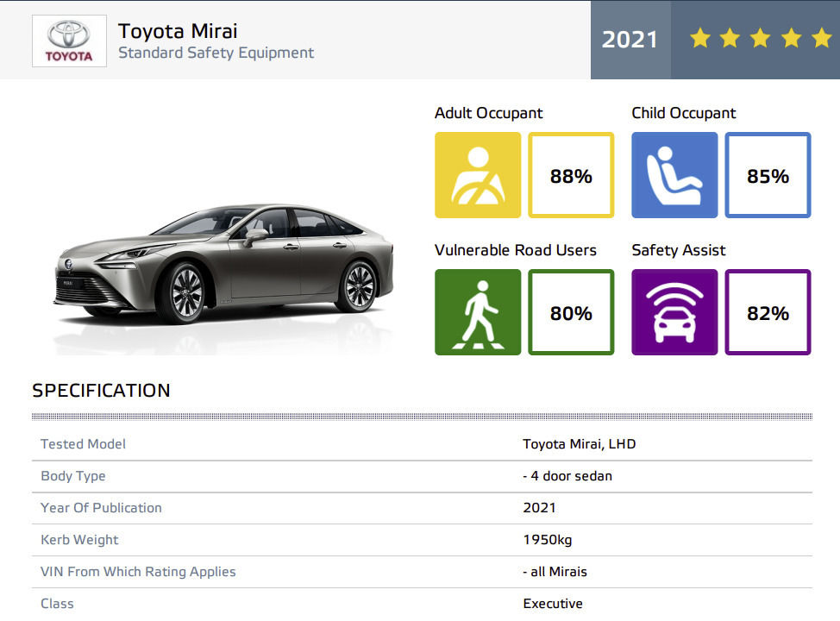Click the purple Safety Assist car icon
The image size is (840, 621).
pyautogui.click(x=674, y=312)
